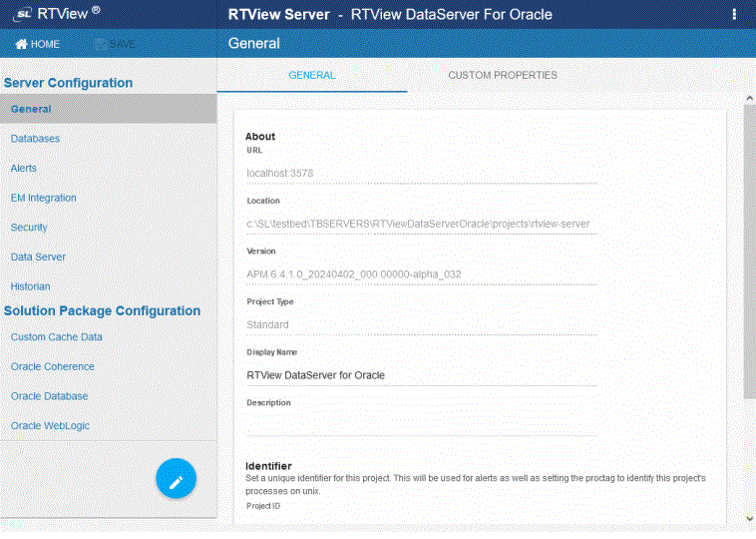Screen dimensions: 756x539
Task: Click the Version field value
Action: click(422, 274)
